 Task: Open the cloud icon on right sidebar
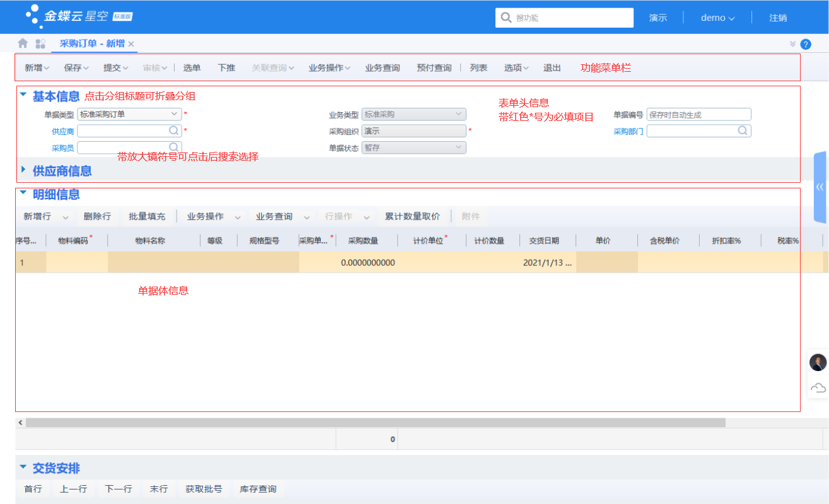coord(818,387)
